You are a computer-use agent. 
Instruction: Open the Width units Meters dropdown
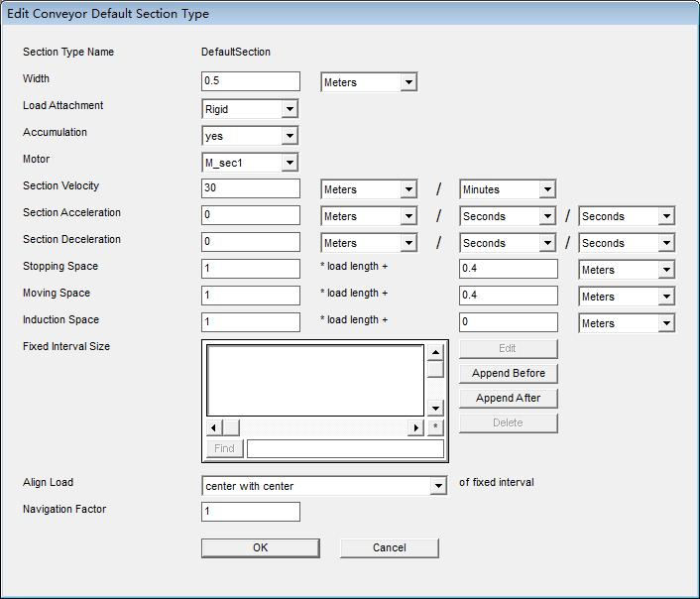click(x=369, y=82)
